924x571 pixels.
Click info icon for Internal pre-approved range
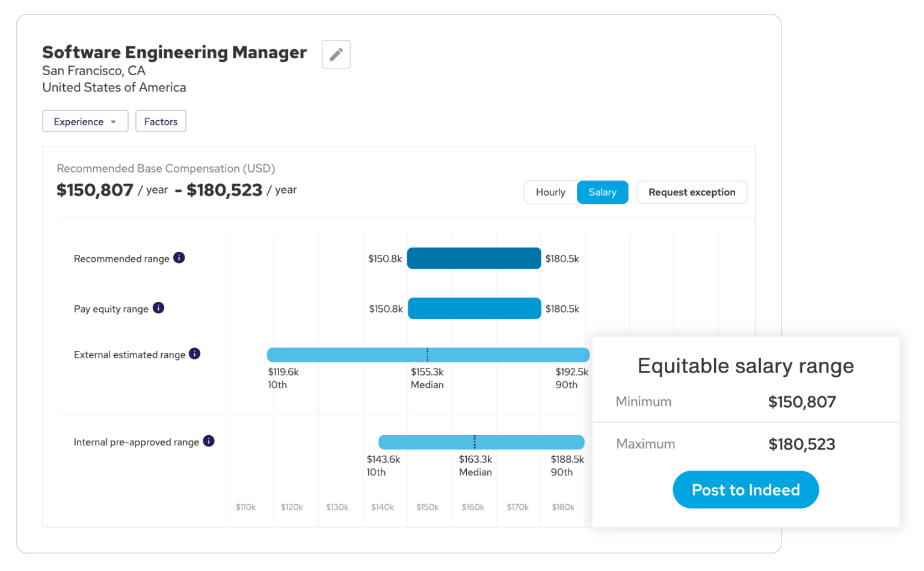pyautogui.click(x=209, y=441)
